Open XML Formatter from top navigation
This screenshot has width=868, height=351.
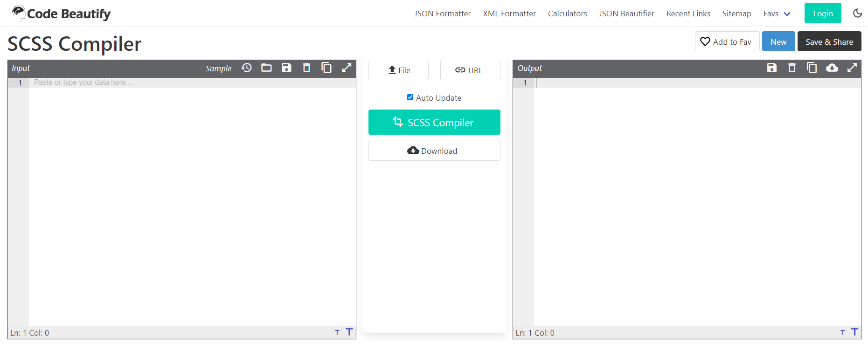click(x=509, y=14)
